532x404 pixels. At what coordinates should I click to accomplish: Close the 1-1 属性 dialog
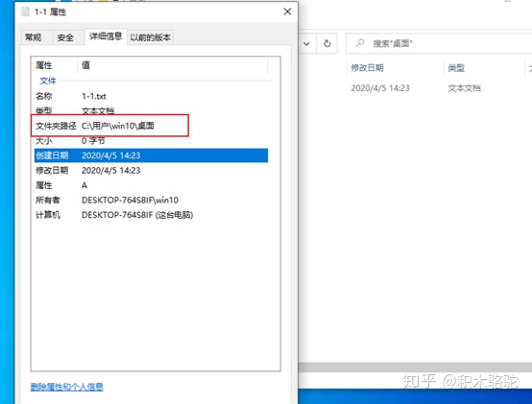coord(287,12)
